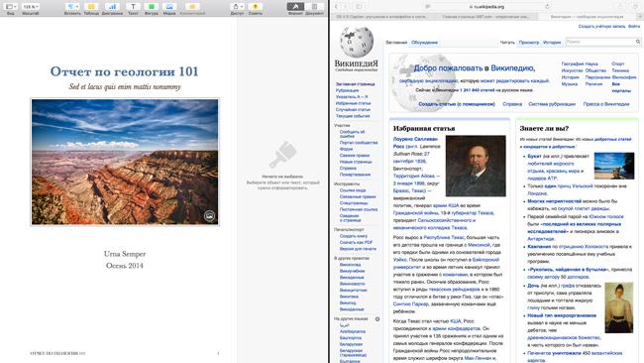644x363 pixels.
Task: Click the "Справка" link in welcome banner
Action: (x=512, y=104)
